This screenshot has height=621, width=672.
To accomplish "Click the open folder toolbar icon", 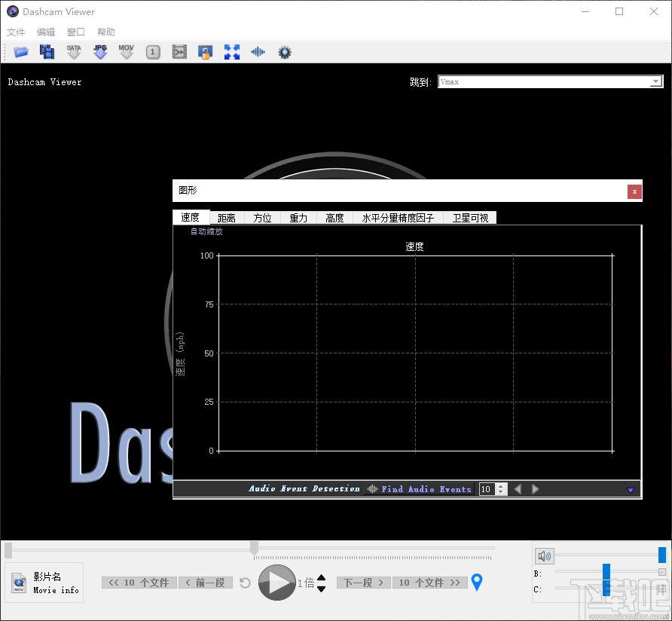I will [20, 52].
